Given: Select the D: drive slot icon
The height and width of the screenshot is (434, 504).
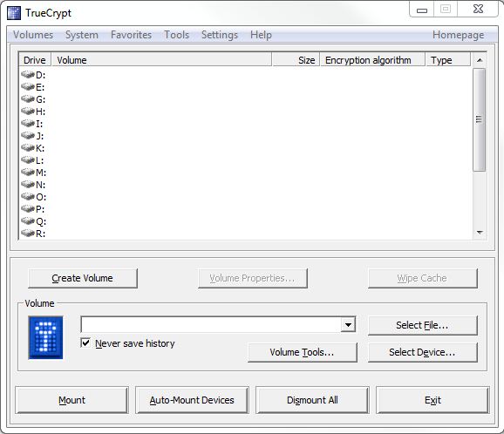Looking at the screenshot, I should tap(28, 75).
